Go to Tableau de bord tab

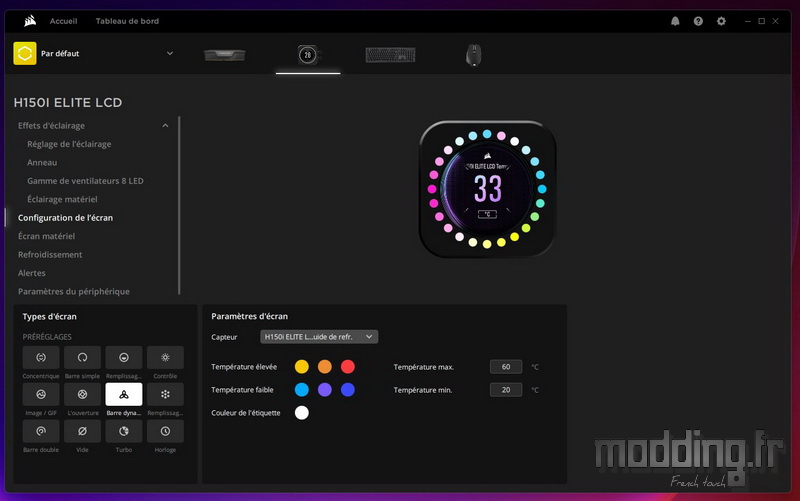pyautogui.click(x=127, y=21)
